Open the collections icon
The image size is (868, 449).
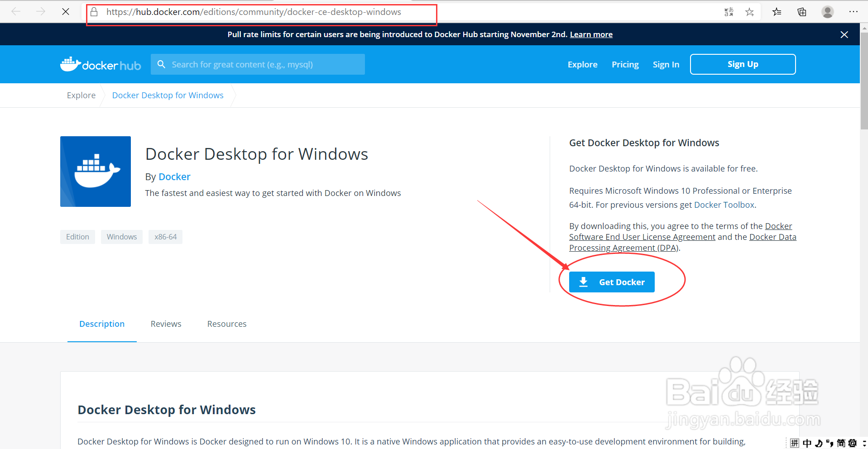pos(802,12)
